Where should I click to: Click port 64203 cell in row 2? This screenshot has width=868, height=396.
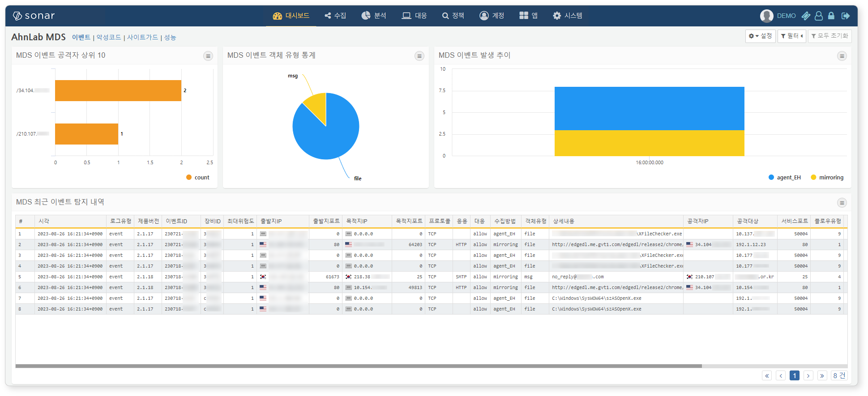tap(408, 245)
